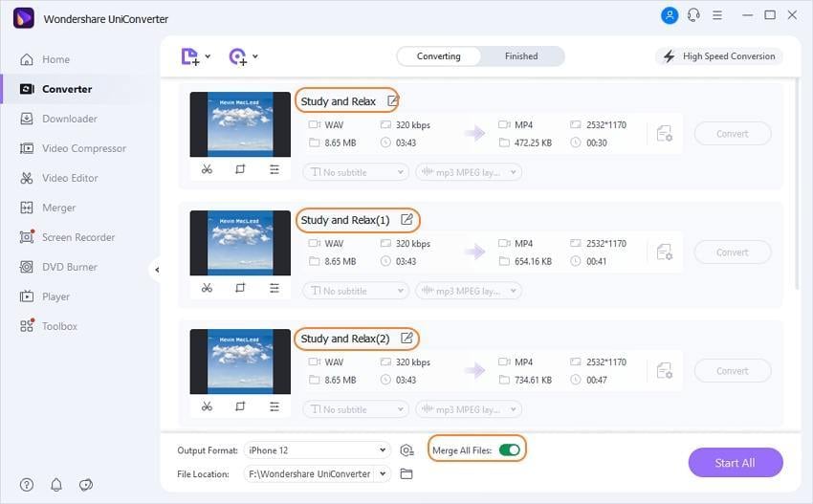Convert the Study and Relax(1) file
The image size is (813, 504).
coord(732,252)
